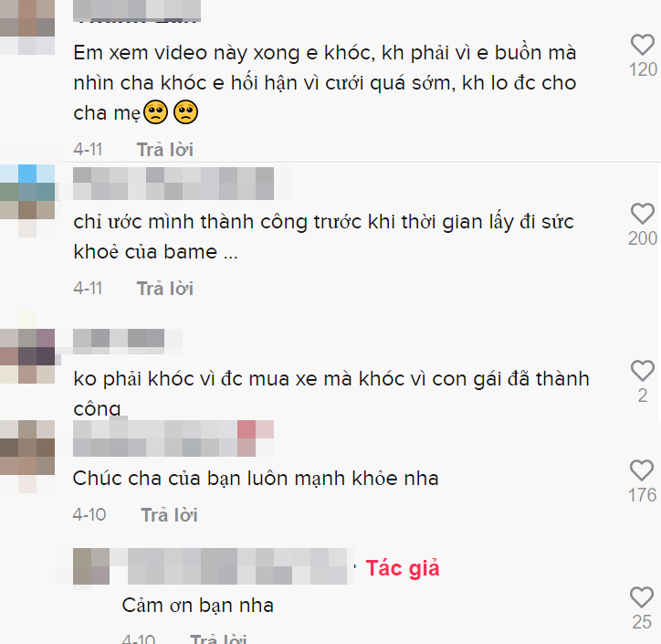661x644 pixels.
Task: Open blurred username above 'Chúc cha của bạn'
Action: 173,438
